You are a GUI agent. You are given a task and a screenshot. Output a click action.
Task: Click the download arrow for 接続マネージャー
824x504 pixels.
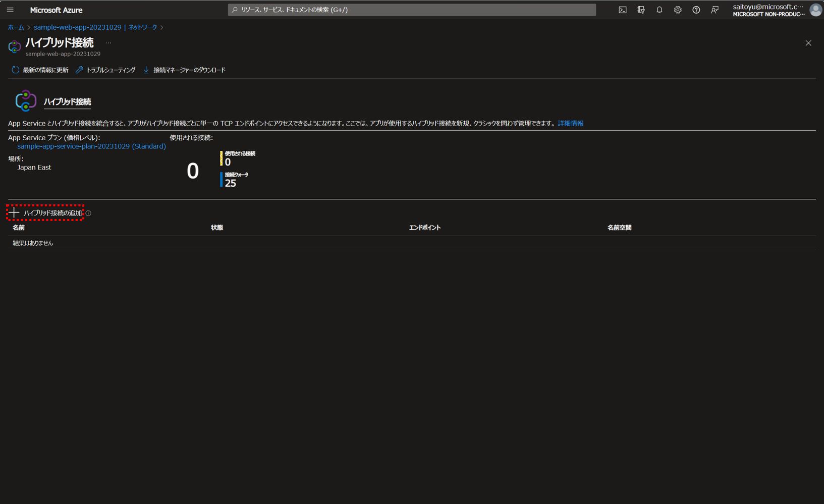click(x=146, y=70)
